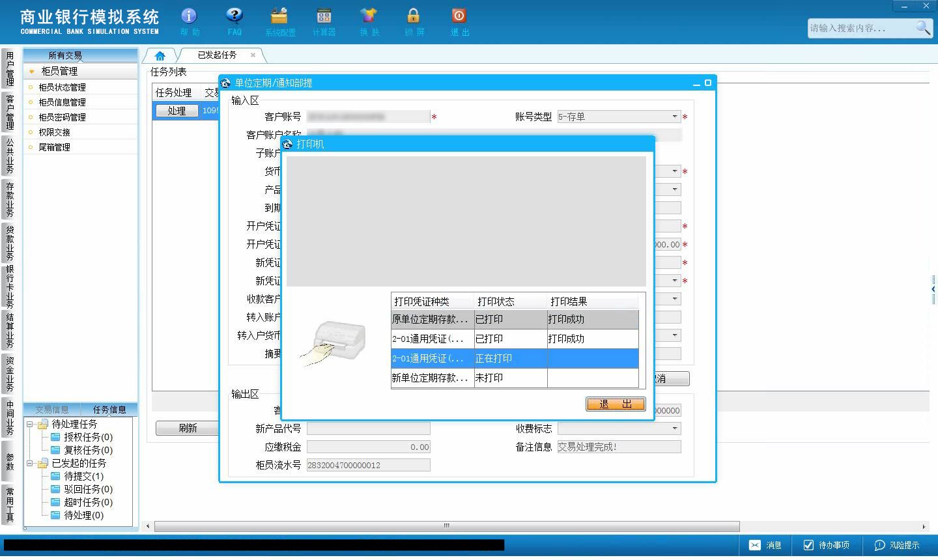Select 超时任务(0) in the tree
938x560 pixels.
[88, 502]
